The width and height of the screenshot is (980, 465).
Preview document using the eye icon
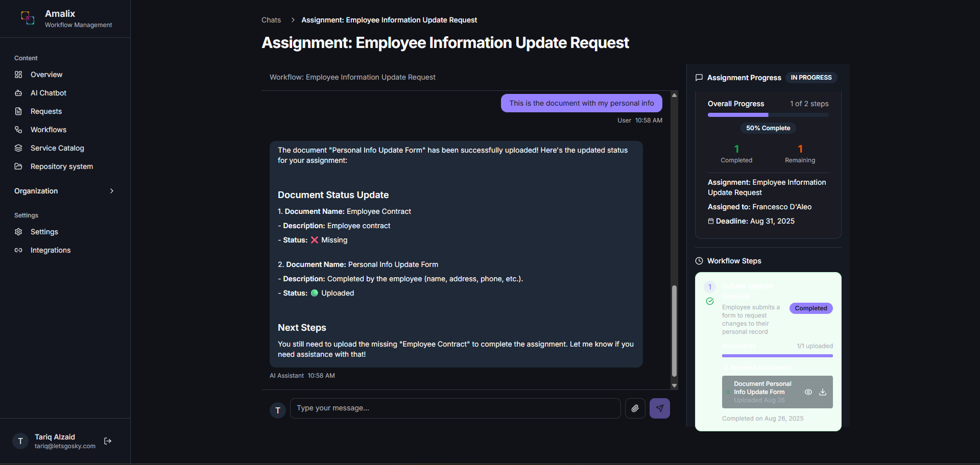click(808, 392)
